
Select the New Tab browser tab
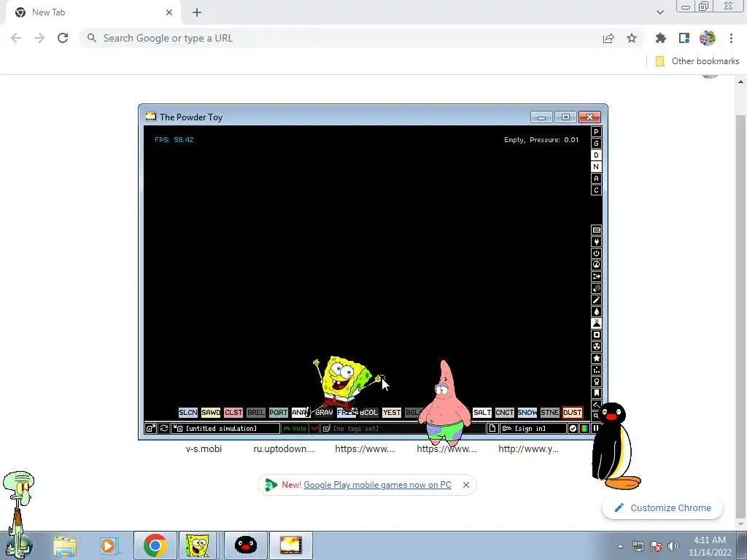pyautogui.click(x=93, y=12)
